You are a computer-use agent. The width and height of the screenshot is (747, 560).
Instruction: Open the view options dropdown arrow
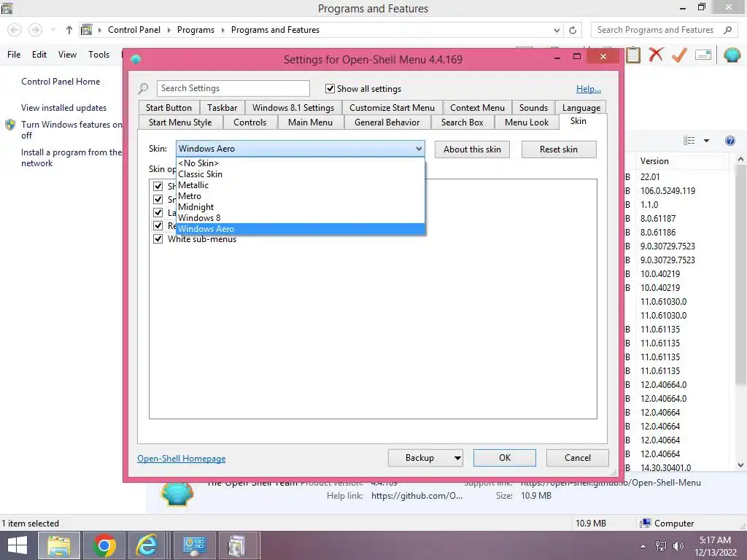pos(706,141)
